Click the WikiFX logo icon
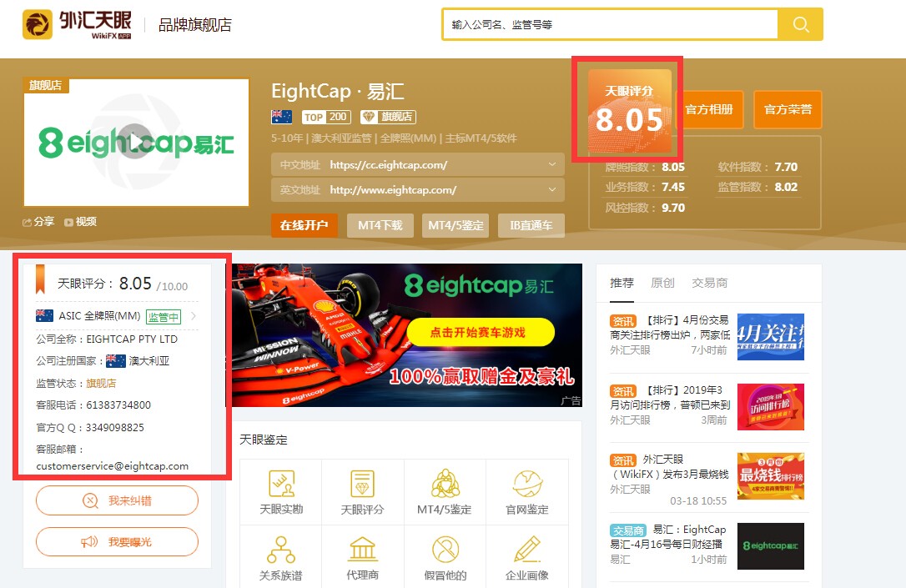The height and width of the screenshot is (588, 906). [x=38, y=25]
